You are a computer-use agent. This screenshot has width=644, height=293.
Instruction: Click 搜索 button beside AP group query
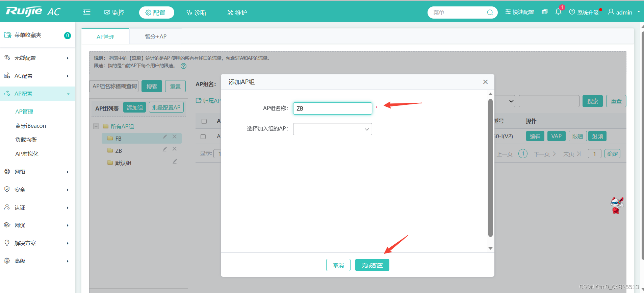point(152,86)
